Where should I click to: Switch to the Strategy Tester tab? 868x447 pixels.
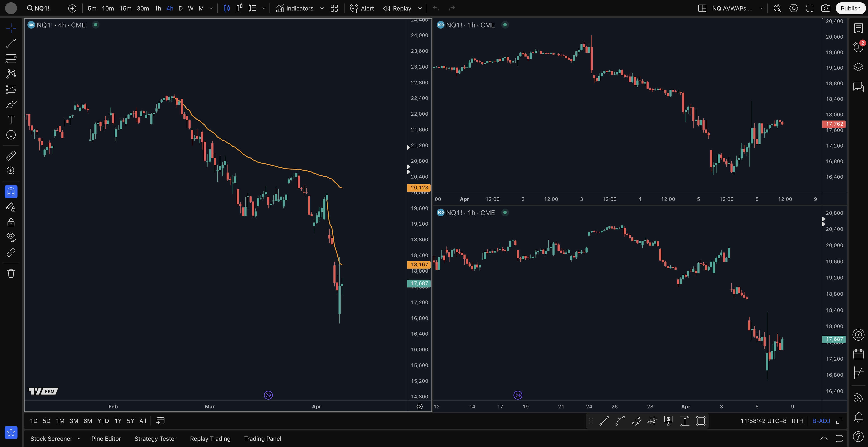tap(155, 439)
